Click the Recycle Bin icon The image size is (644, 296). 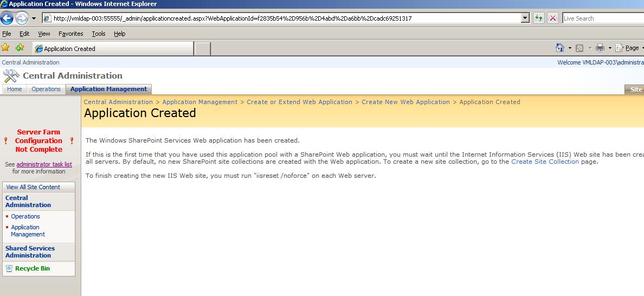click(x=9, y=268)
